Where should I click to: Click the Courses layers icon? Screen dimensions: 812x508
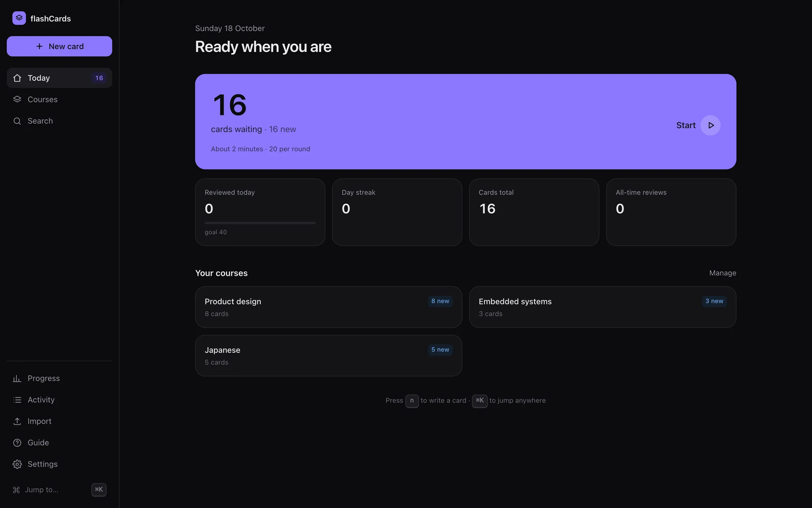[x=17, y=100]
